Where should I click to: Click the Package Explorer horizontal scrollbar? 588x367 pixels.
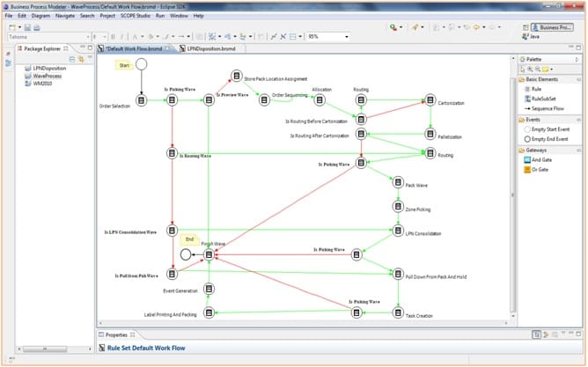(x=45, y=349)
